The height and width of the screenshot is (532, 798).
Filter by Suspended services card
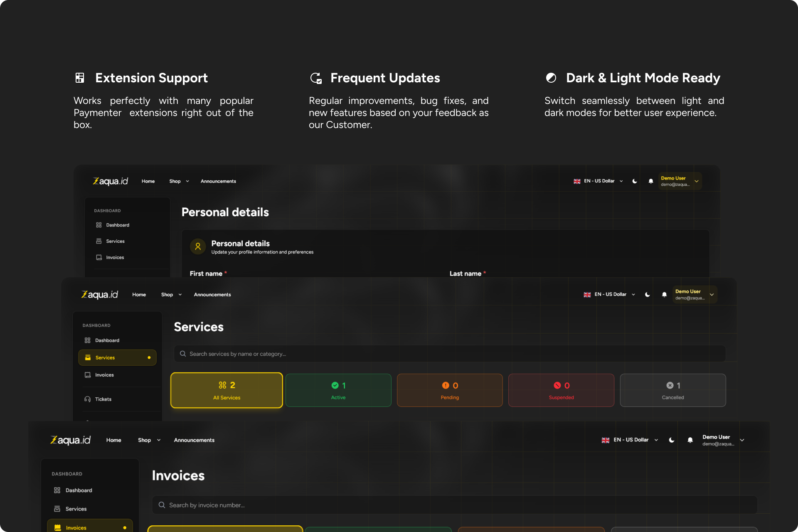click(561, 390)
